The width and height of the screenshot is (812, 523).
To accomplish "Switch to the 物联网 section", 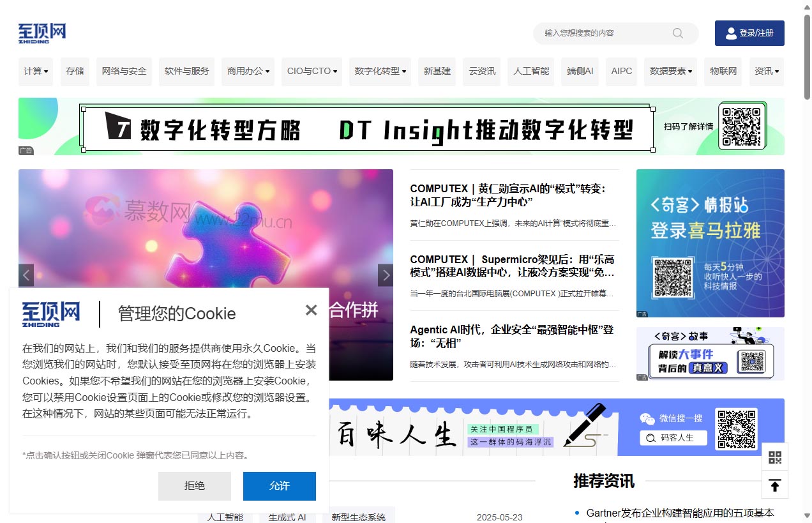I will (723, 72).
